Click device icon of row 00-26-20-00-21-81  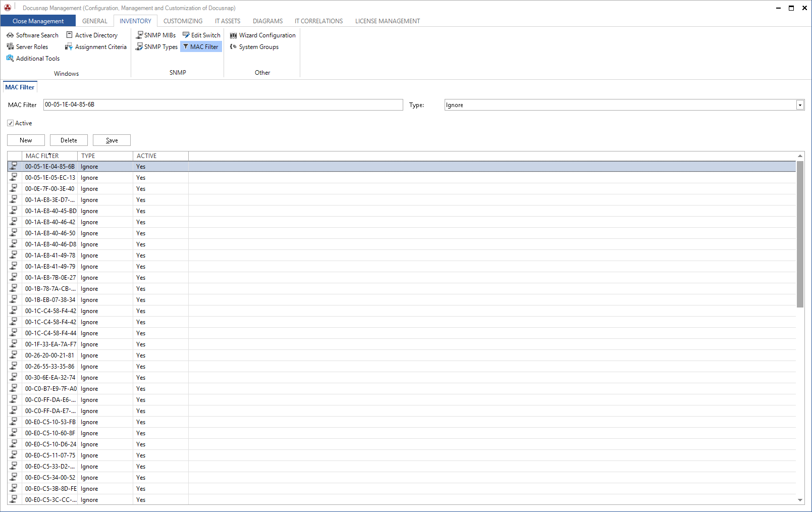tap(14, 355)
